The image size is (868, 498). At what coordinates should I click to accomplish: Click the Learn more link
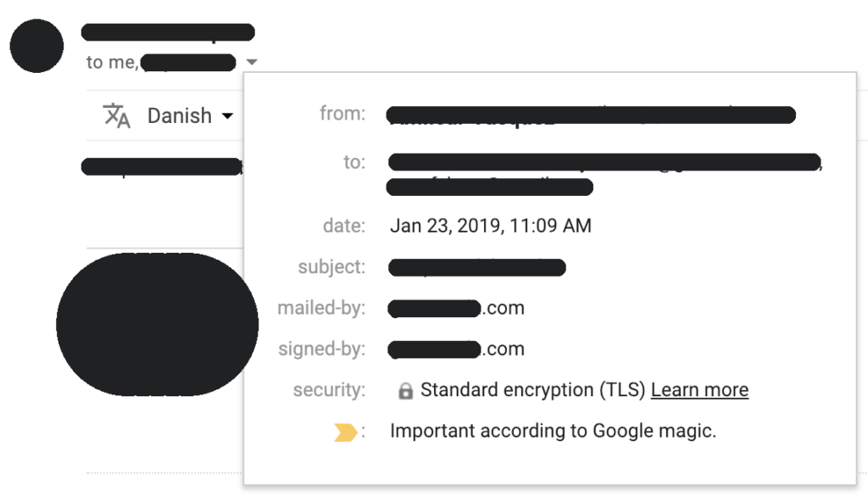(x=699, y=389)
